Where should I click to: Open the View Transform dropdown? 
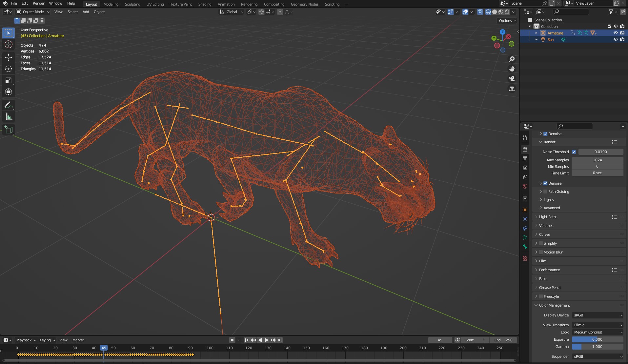point(597,325)
